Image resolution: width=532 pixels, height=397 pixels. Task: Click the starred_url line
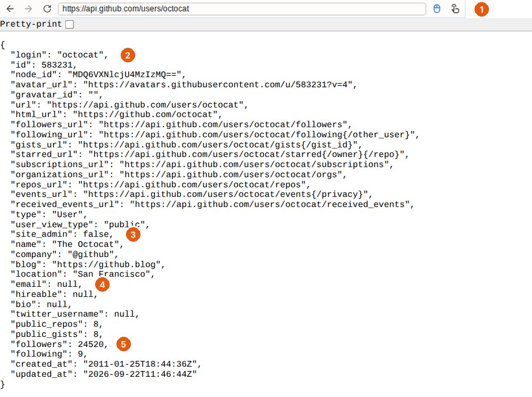(x=210, y=154)
